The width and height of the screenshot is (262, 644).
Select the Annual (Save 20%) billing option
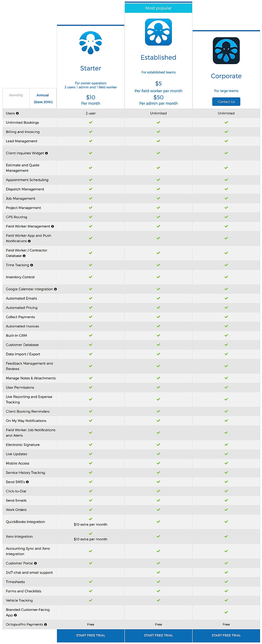pos(43,98)
